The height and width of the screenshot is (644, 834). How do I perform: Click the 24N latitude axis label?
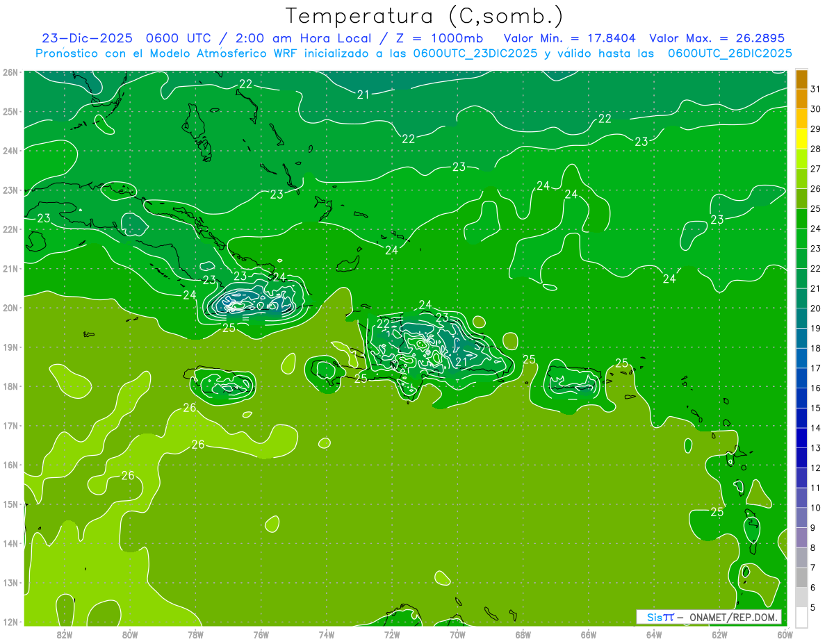10,151
